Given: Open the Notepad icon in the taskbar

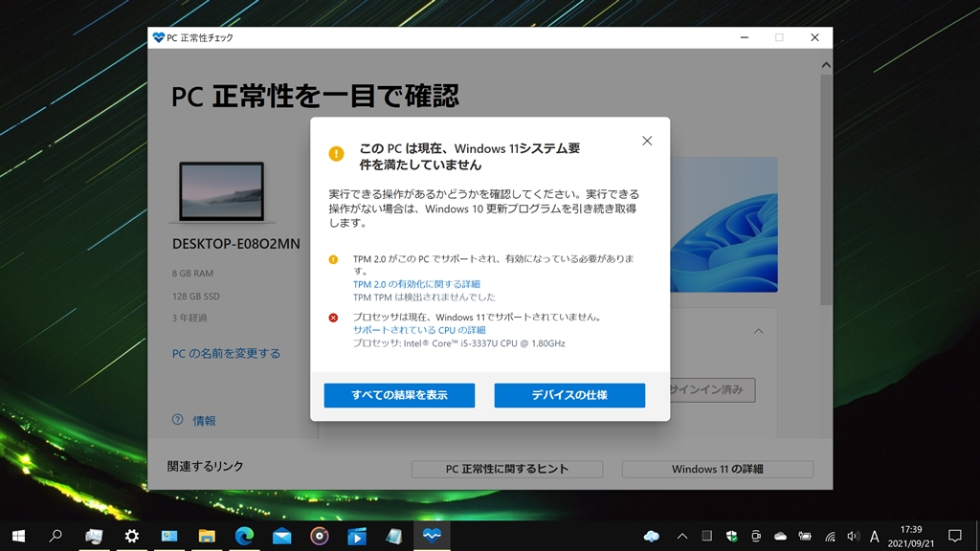Looking at the screenshot, I should (393, 536).
